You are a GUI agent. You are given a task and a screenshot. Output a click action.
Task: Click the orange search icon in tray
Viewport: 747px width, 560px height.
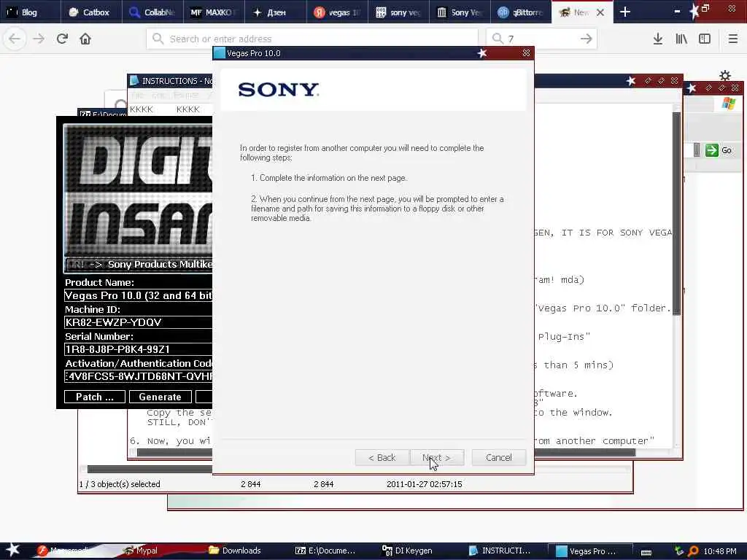coord(693,551)
